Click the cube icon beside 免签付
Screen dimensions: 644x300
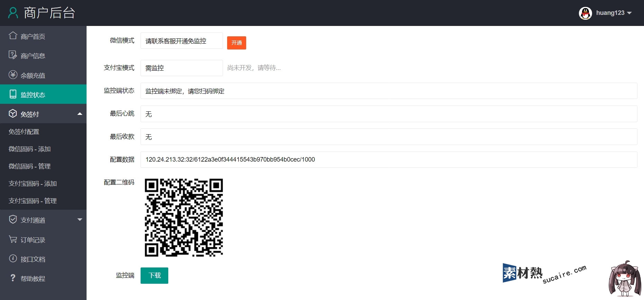coord(13,113)
